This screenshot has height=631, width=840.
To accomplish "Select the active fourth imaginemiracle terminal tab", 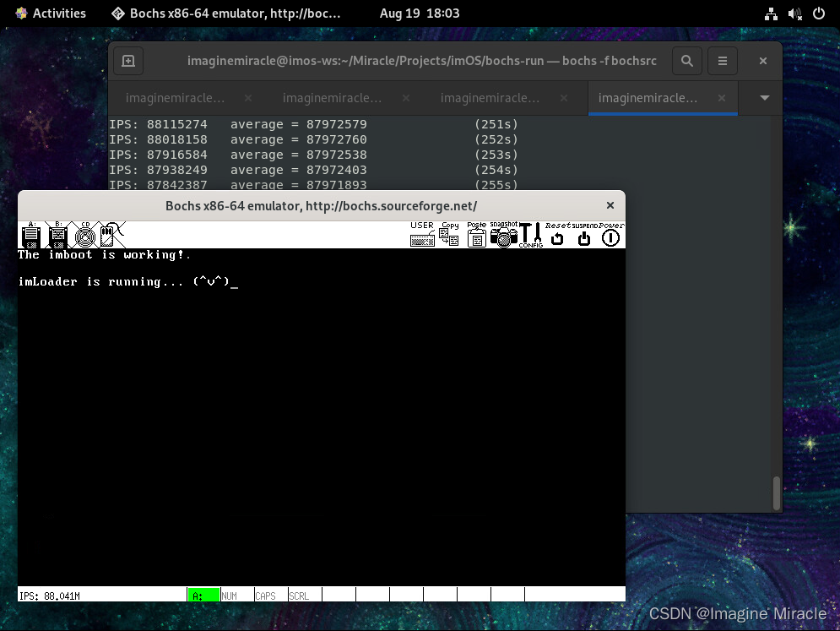I will 648,98.
